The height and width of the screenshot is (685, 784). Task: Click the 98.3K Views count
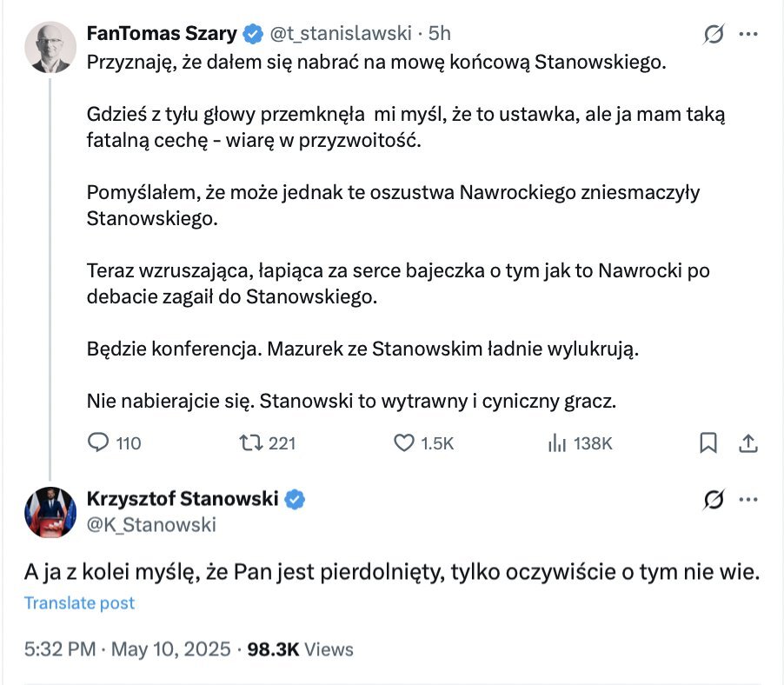pyautogui.click(x=301, y=649)
